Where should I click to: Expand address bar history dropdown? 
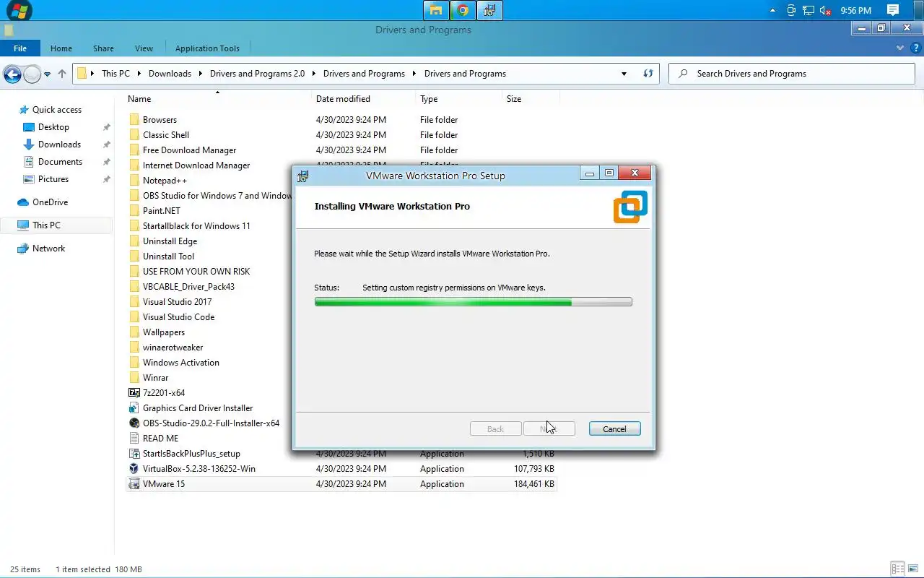pyautogui.click(x=624, y=74)
